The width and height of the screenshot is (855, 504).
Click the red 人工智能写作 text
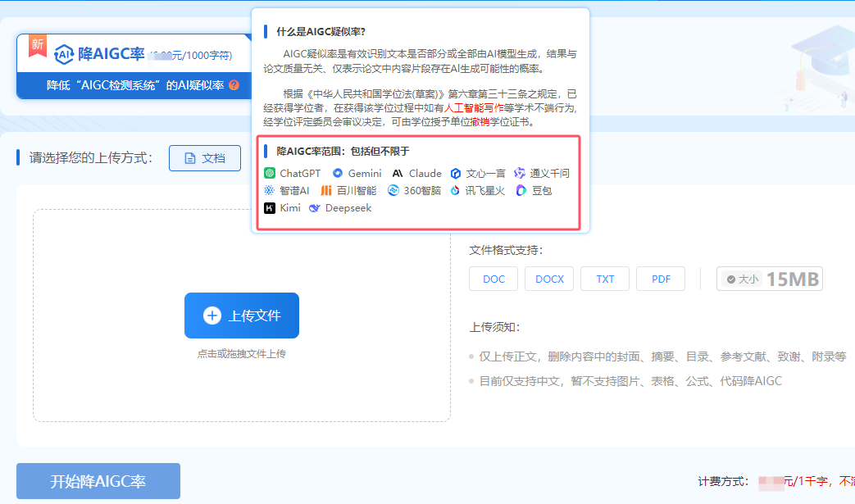coord(474,108)
